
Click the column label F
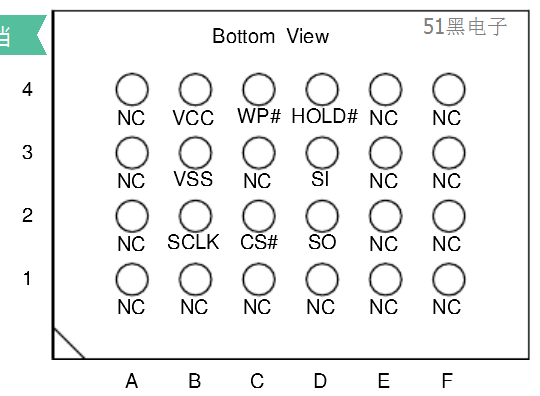click(447, 381)
